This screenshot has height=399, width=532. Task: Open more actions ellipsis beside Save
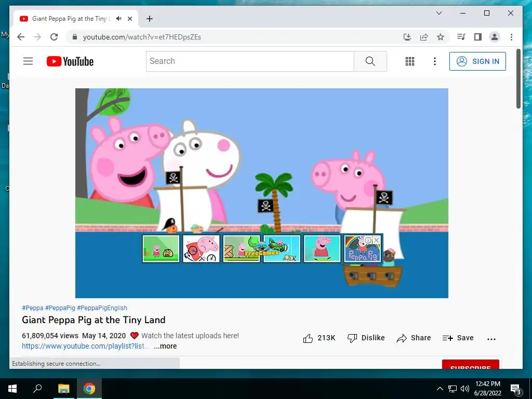coord(491,339)
